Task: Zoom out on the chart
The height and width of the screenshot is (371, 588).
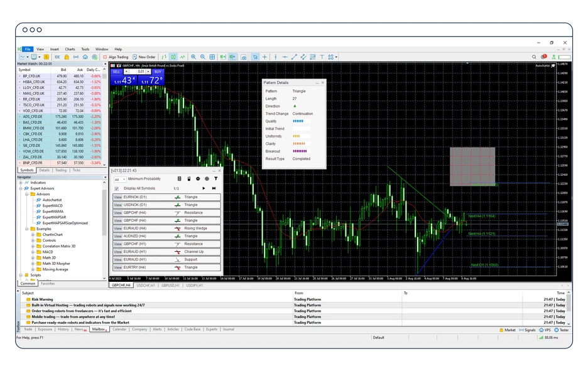Action: [202, 57]
